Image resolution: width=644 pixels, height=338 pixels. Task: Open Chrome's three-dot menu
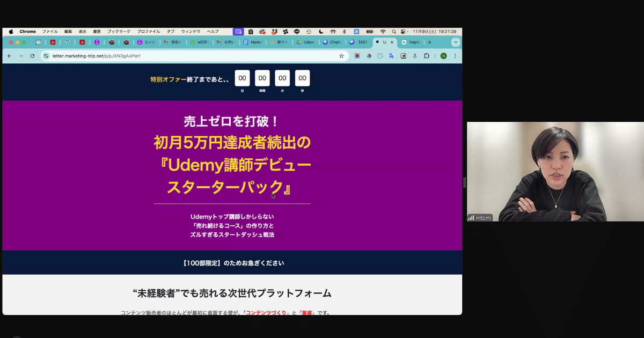[x=455, y=56]
